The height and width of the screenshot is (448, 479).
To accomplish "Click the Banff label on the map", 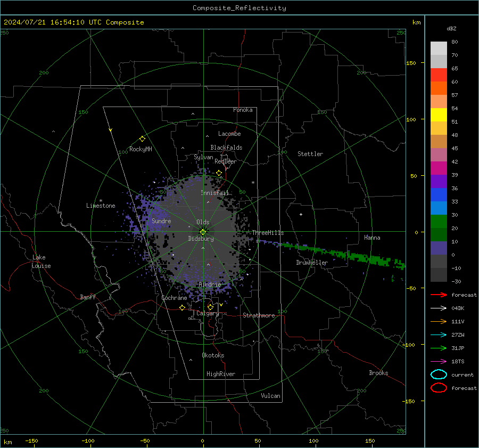I will tap(88, 297).
